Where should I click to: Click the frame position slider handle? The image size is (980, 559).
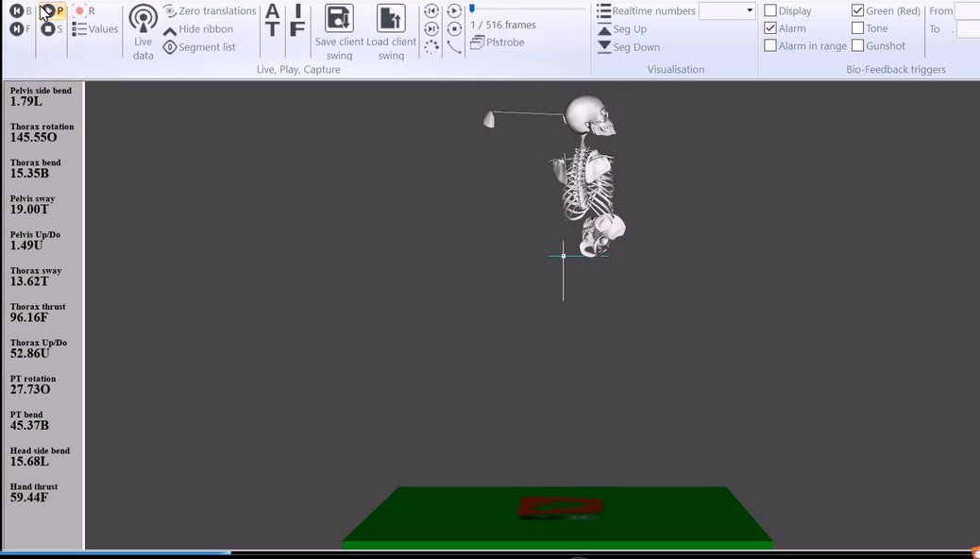tap(472, 8)
